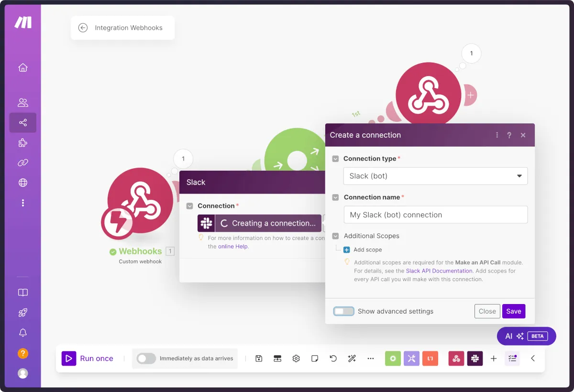The height and width of the screenshot is (392, 574).
Task: Click Add scope plus button
Action: point(347,250)
